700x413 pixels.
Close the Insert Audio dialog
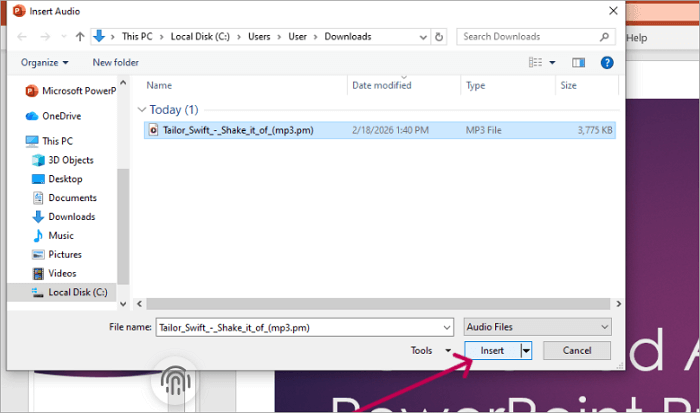click(x=613, y=11)
